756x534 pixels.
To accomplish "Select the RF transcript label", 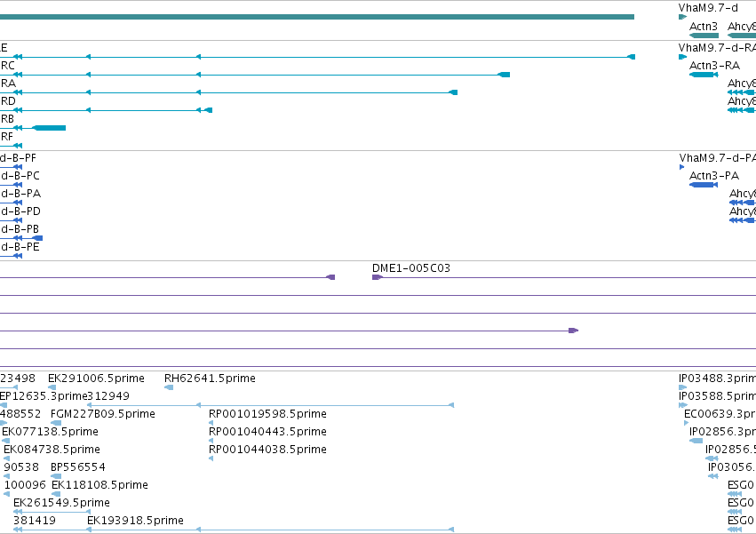I will pos(7,137).
